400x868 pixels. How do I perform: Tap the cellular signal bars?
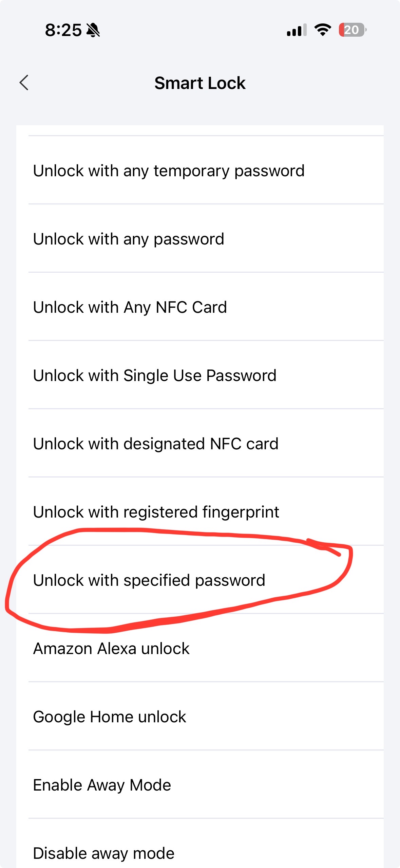tap(297, 30)
